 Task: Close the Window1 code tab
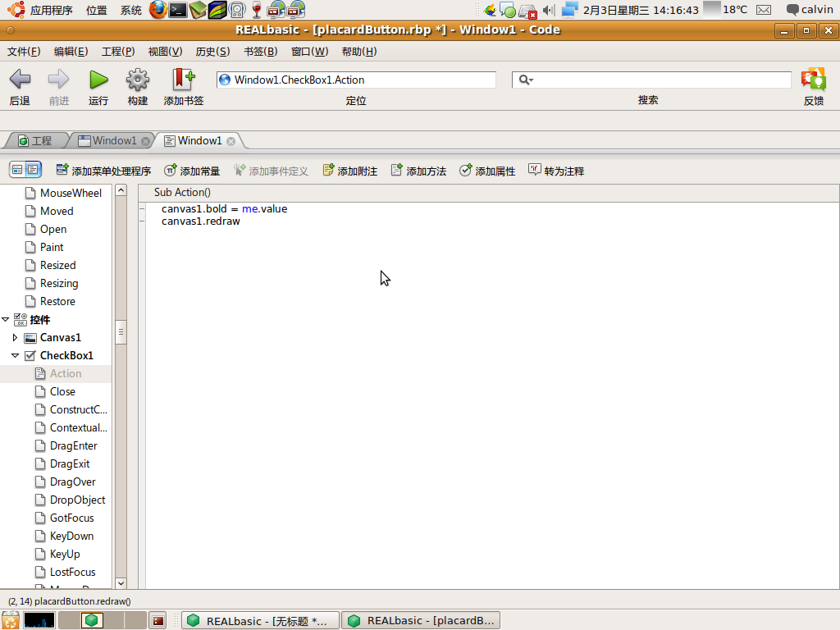(231, 141)
